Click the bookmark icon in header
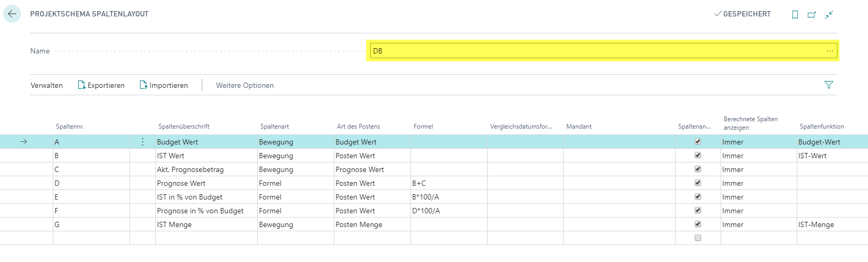The image size is (868, 262). click(795, 15)
